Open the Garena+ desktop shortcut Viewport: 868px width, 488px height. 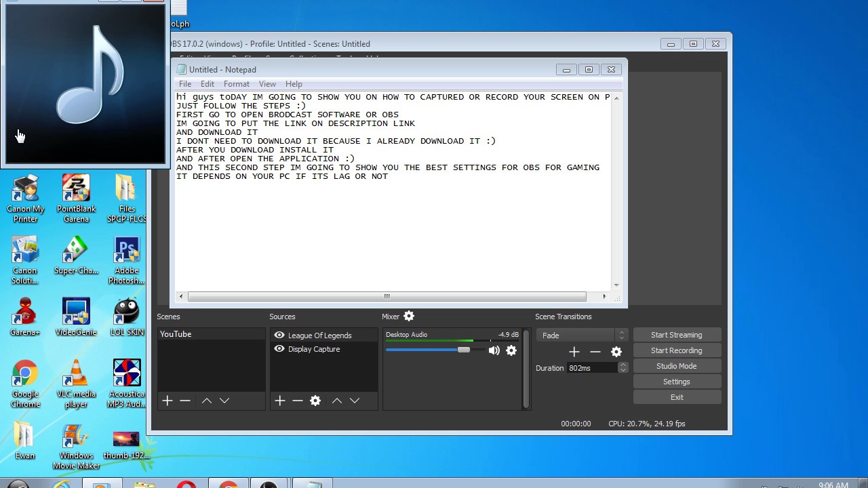point(26,317)
